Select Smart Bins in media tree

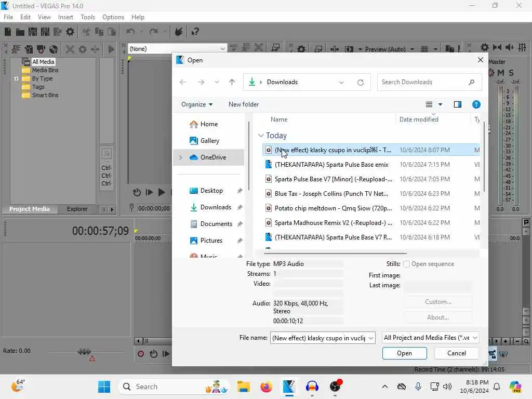(45, 96)
